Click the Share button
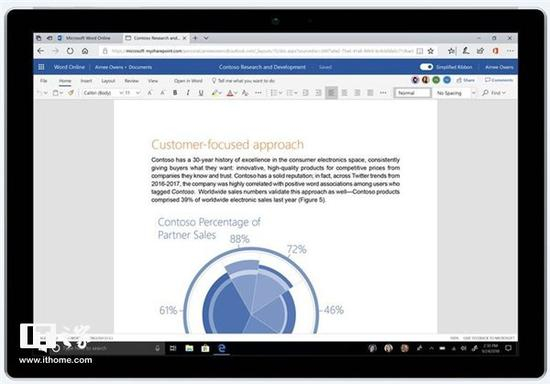Viewport: 550px width, 384px height. pos(465,80)
